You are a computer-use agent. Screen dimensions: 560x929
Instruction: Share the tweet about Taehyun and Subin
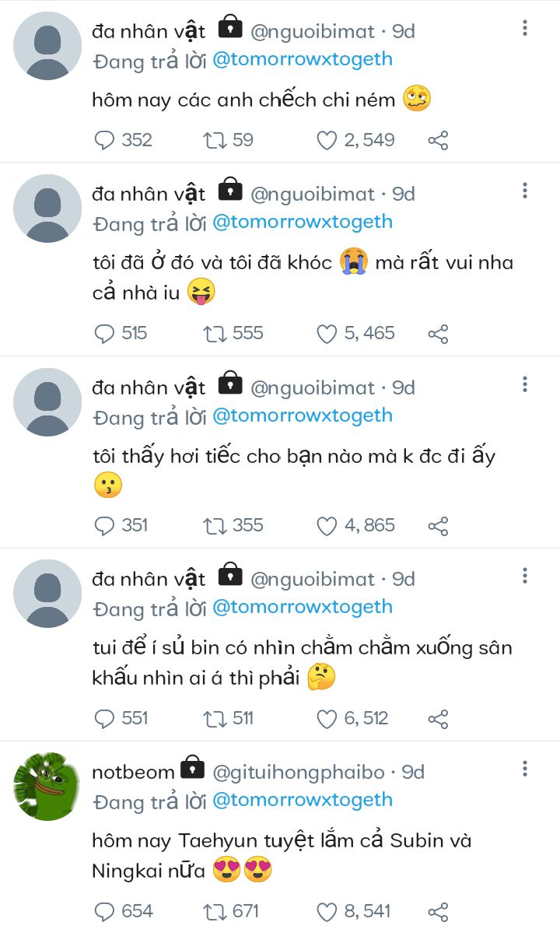click(438, 912)
